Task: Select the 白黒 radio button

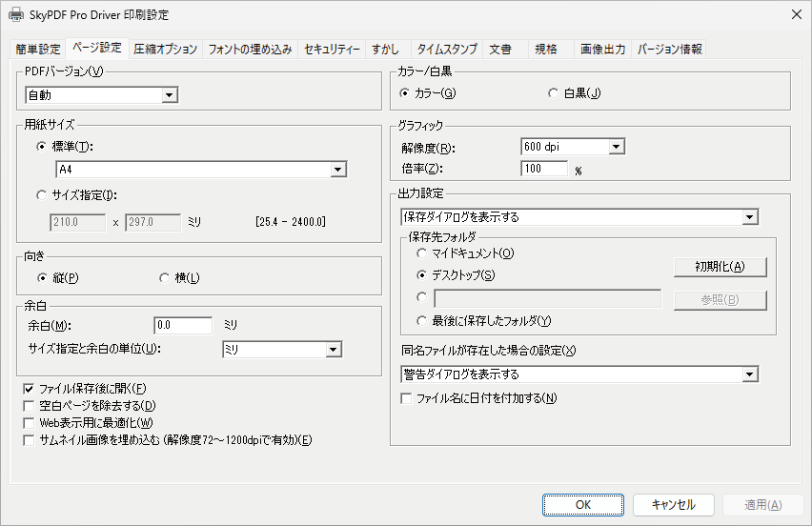Action: click(553, 93)
